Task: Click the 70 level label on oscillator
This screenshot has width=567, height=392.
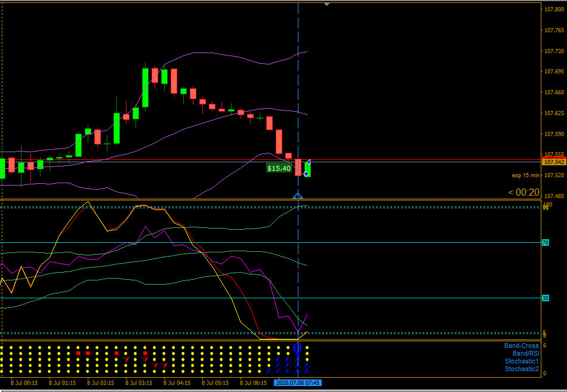Action: [x=546, y=243]
